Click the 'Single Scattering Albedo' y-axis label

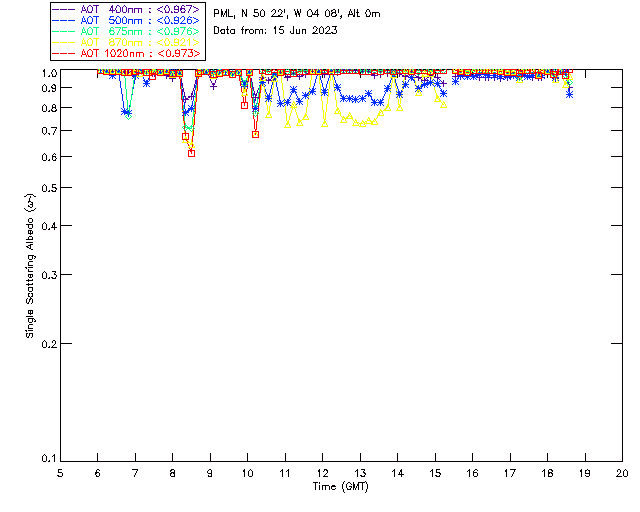[x=30, y=265]
